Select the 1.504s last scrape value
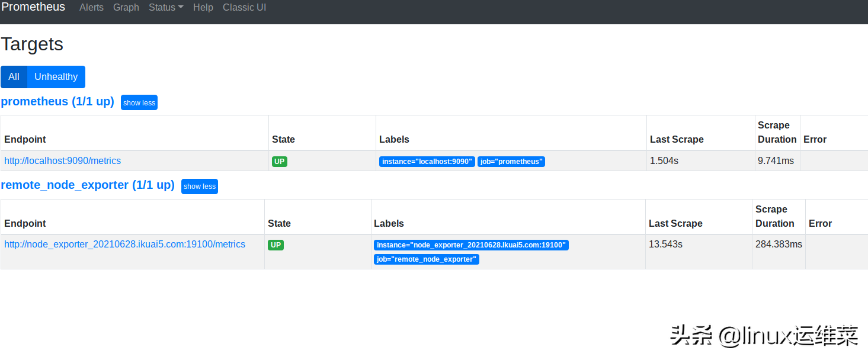This screenshot has width=868, height=357. point(664,160)
